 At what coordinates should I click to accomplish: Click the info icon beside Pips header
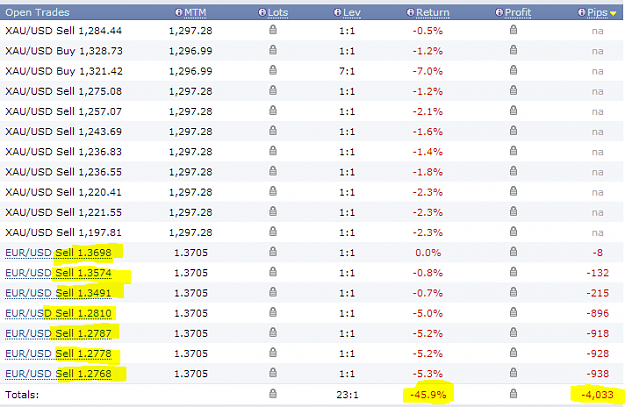tap(582, 13)
